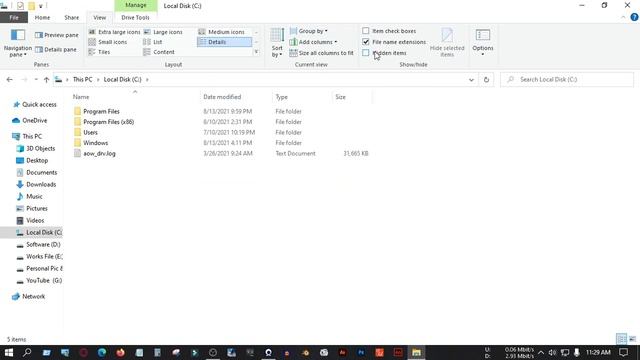This screenshot has height=360, width=640.
Task: Choose List layout
Action: pyautogui.click(x=153, y=42)
